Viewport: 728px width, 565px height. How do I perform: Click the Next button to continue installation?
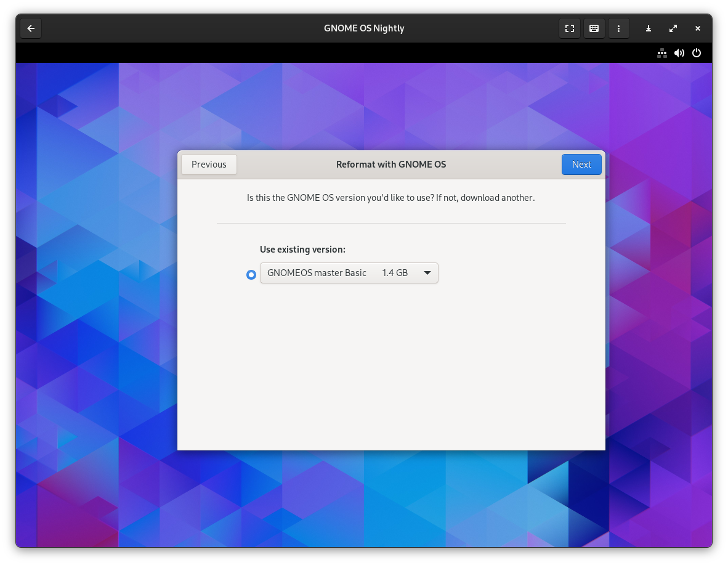tap(581, 165)
